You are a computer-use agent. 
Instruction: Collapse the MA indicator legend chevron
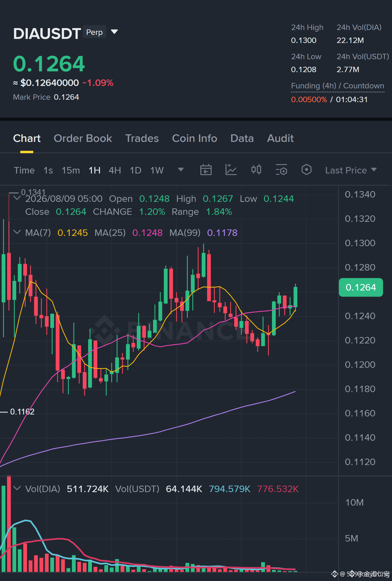pos(17,232)
